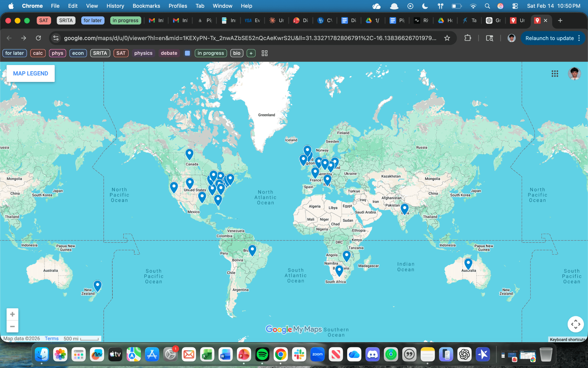View site information icon in address bar
588x368 pixels.
pos(56,38)
